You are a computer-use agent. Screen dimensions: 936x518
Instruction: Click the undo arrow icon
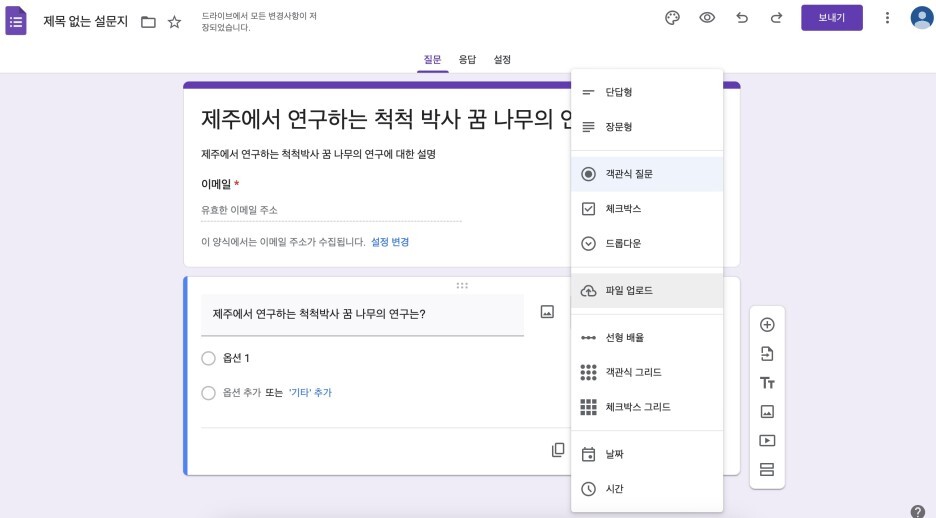pos(742,18)
